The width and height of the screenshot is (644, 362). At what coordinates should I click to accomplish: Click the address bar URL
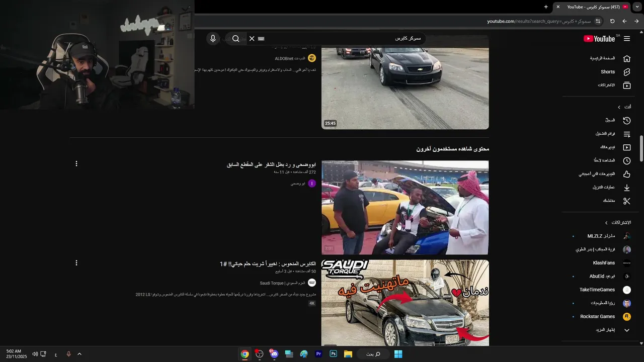[538, 21]
